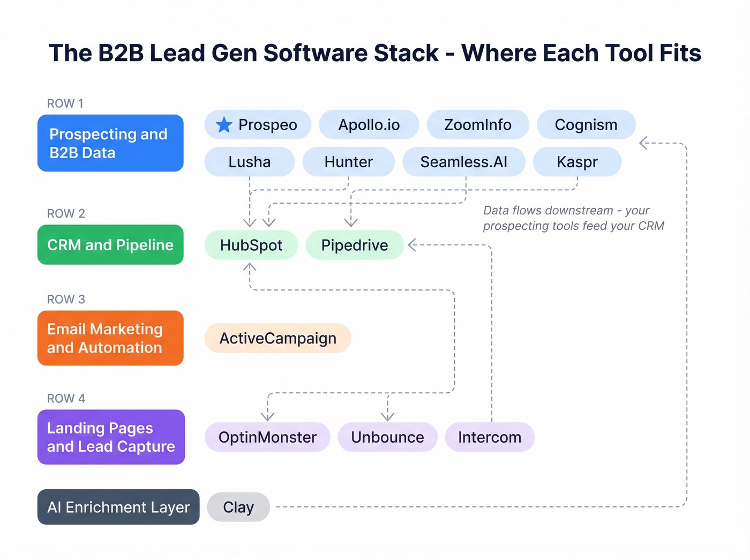The width and height of the screenshot is (750, 560).
Task: Select the Lusha pill
Action: [250, 161]
